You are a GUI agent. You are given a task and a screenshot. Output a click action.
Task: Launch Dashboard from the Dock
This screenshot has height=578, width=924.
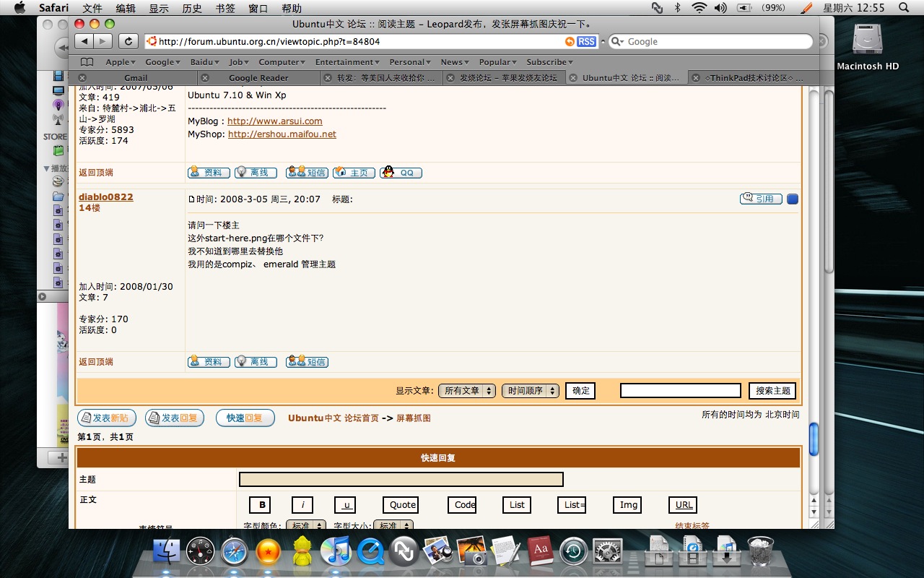point(200,552)
